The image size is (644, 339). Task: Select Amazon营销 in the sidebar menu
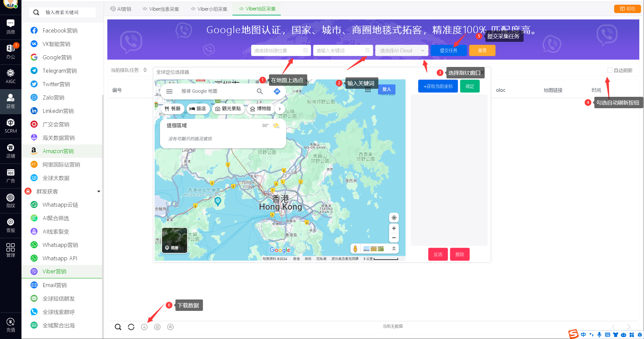click(62, 151)
